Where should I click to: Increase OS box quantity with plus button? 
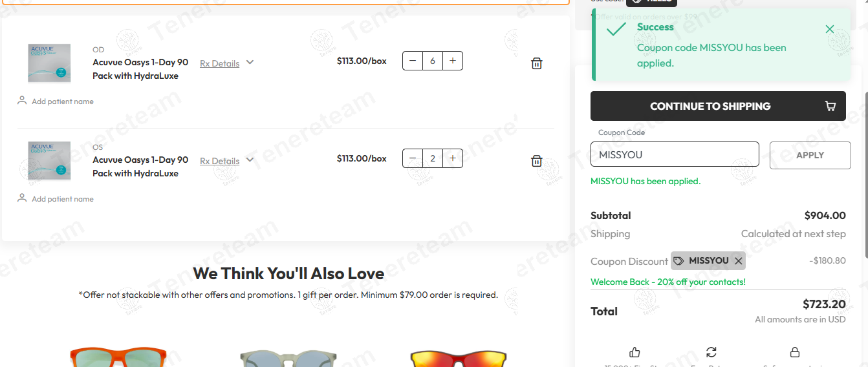pyautogui.click(x=453, y=158)
